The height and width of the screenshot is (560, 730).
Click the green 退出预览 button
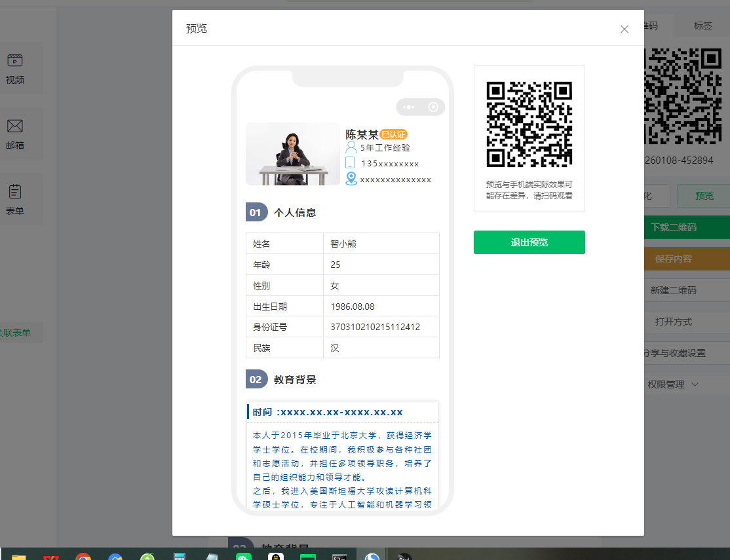pos(529,242)
